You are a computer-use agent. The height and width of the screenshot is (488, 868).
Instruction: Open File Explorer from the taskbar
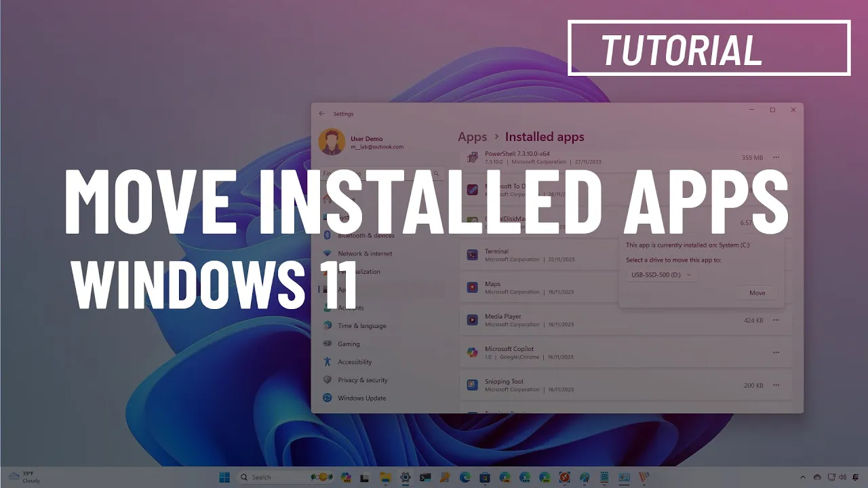coord(385,477)
